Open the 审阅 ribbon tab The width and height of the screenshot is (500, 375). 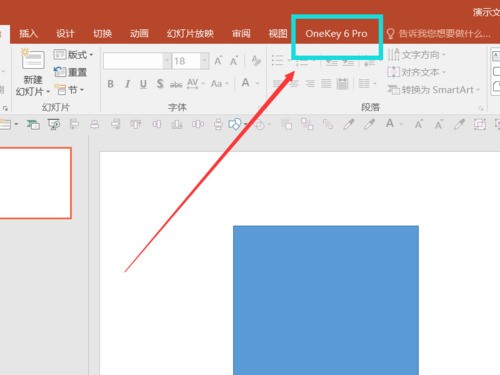click(x=241, y=34)
